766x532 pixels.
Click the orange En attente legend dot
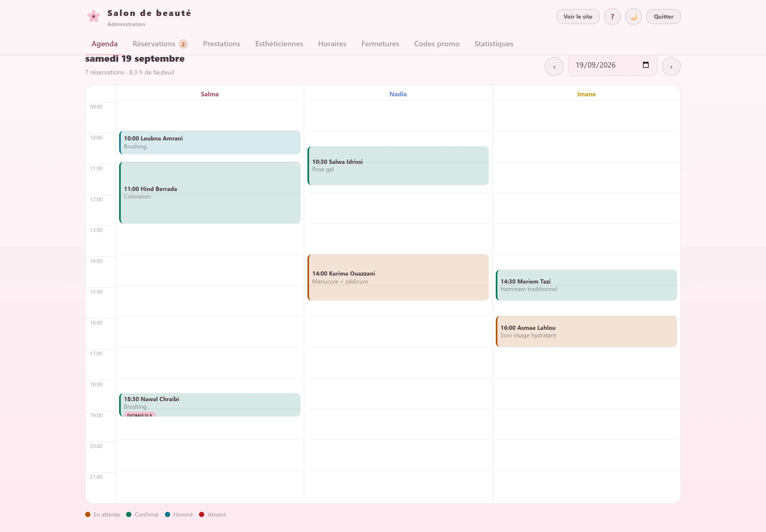click(x=88, y=514)
